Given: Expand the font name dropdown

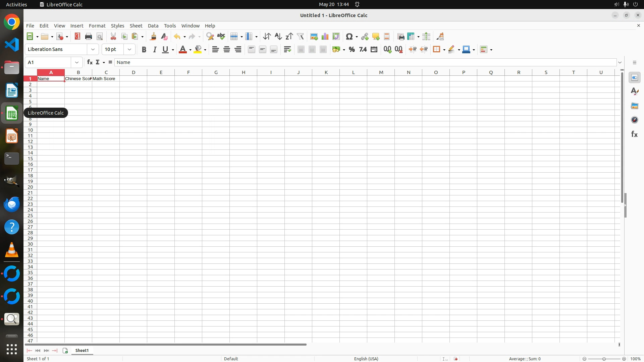Looking at the screenshot, I should (x=93, y=50).
